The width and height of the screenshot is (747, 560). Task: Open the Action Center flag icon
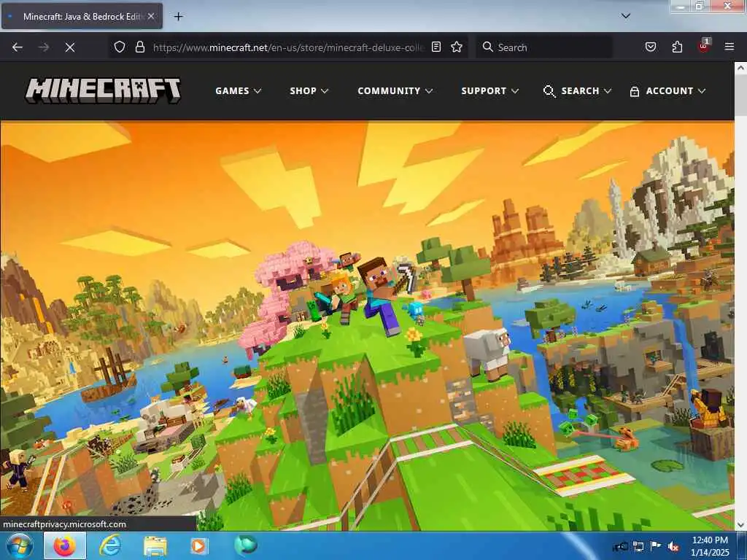656,546
